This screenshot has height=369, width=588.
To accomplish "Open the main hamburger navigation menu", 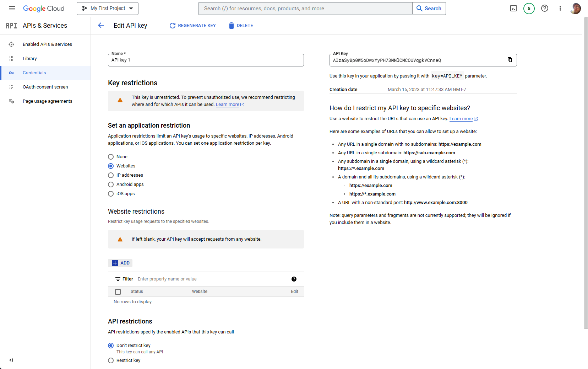I will [12, 8].
